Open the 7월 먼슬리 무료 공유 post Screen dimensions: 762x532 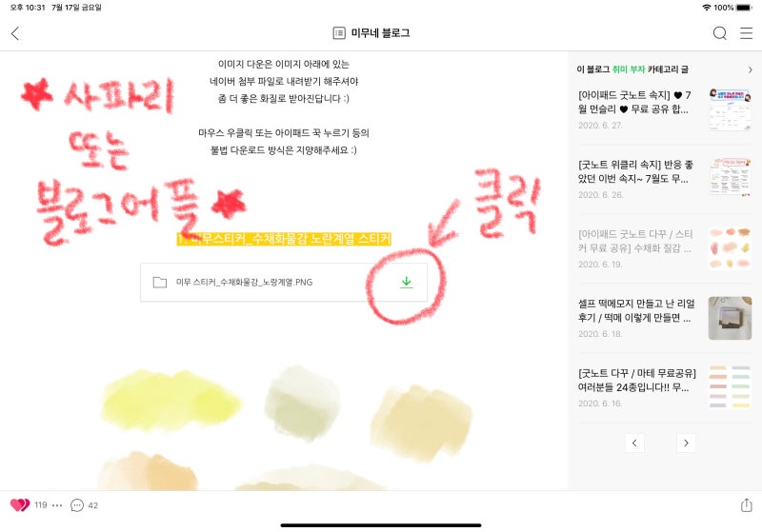(634, 102)
